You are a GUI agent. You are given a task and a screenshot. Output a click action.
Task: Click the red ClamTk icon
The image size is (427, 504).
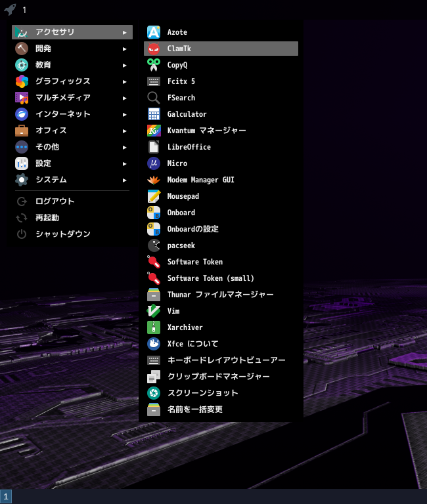[x=154, y=49]
